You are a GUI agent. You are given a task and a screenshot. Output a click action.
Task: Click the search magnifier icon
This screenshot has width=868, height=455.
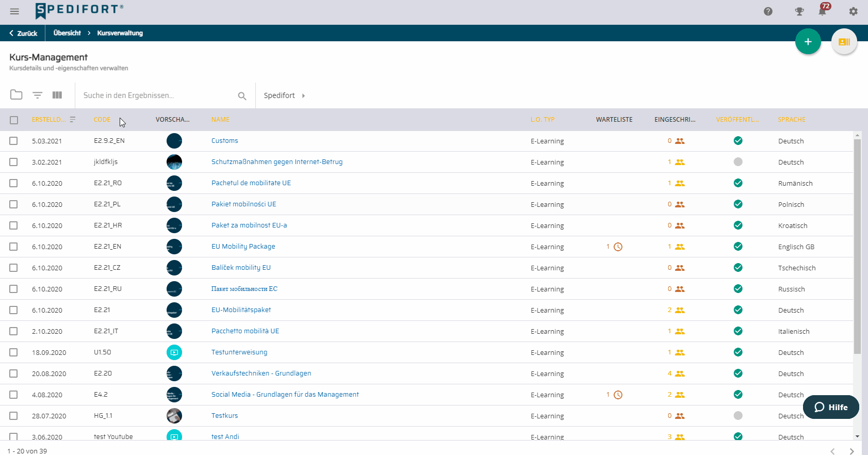pos(242,96)
